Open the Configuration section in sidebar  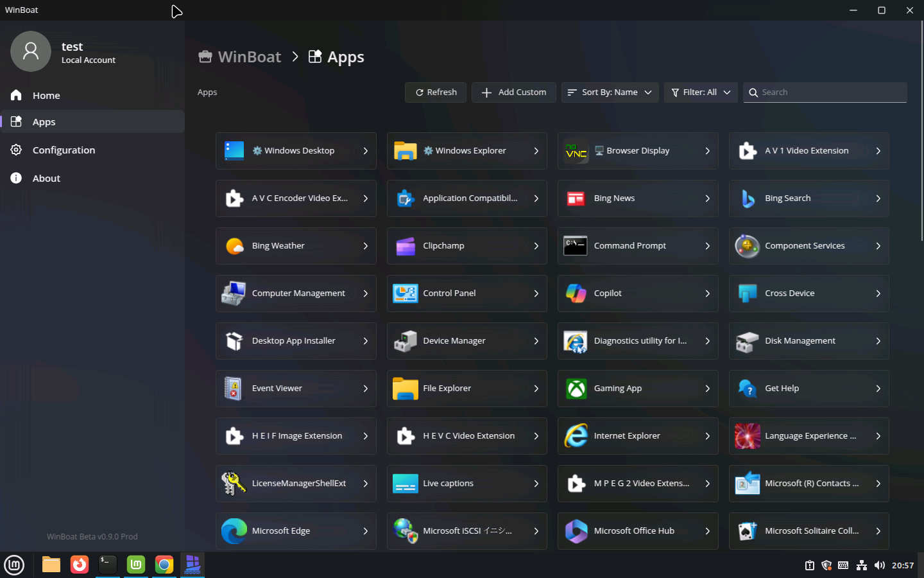(64, 150)
